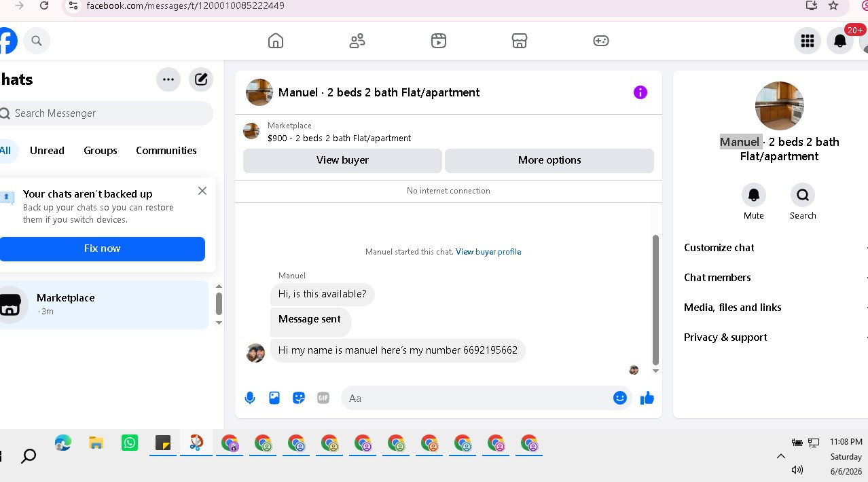The height and width of the screenshot is (482, 868).
Task: Open WhatsApp from taskbar
Action: pos(130,443)
